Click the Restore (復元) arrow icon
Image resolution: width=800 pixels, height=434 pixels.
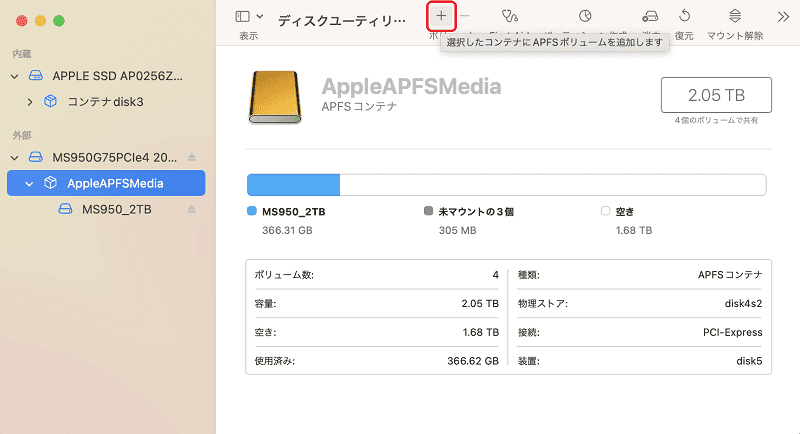684,16
